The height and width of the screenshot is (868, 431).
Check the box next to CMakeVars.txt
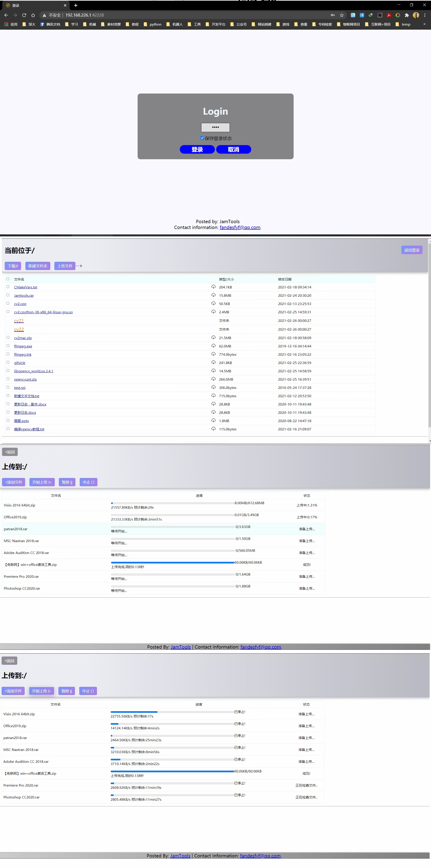(x=8, y=287)
